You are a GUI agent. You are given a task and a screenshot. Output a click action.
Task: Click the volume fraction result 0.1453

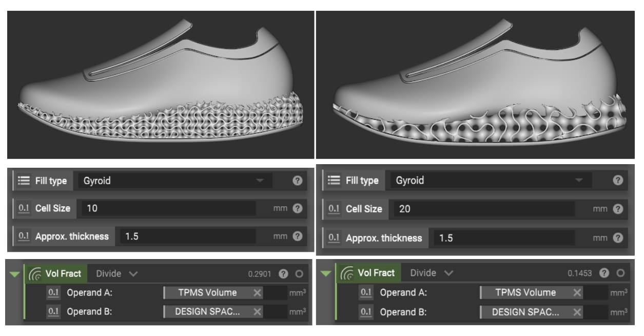579,273
